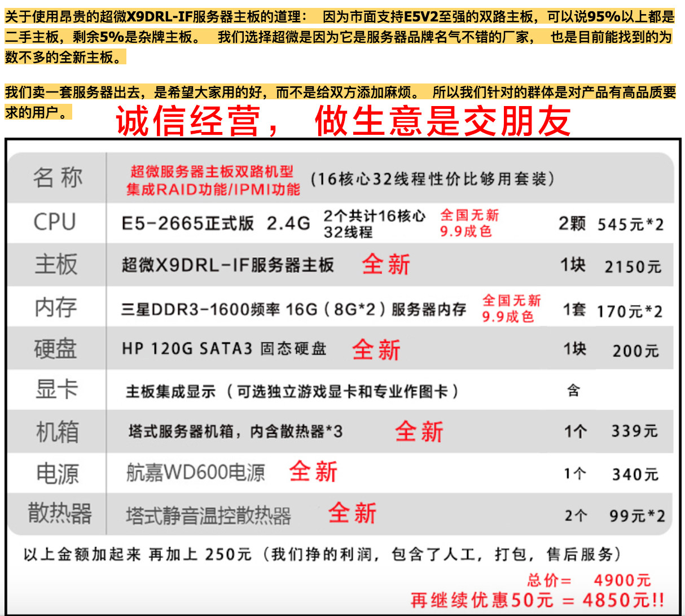The height and width of the screenshot is (616, 685).
Task: Click quantity '1个' in 电源 row
Action: click(575, 473)
